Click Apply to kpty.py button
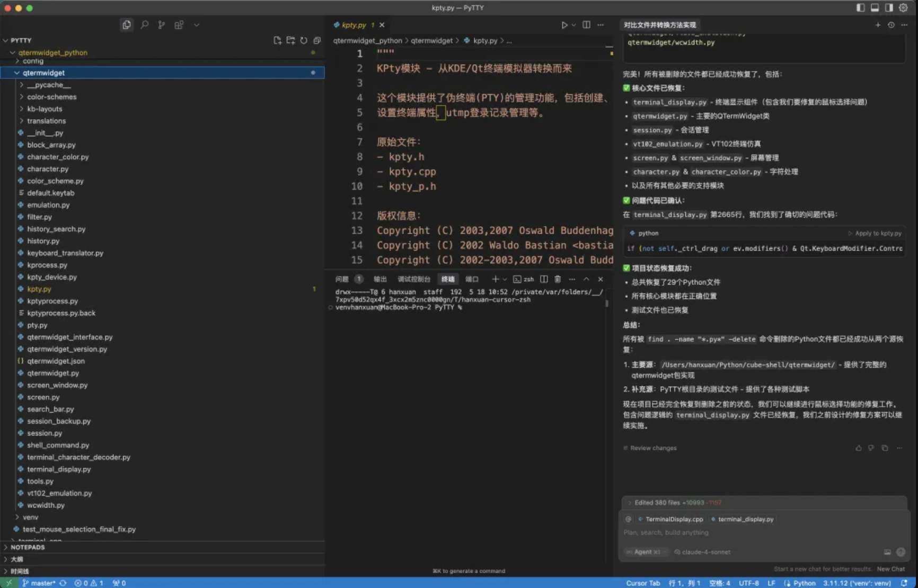Screen dimensions: 918x588 point(875,233)
